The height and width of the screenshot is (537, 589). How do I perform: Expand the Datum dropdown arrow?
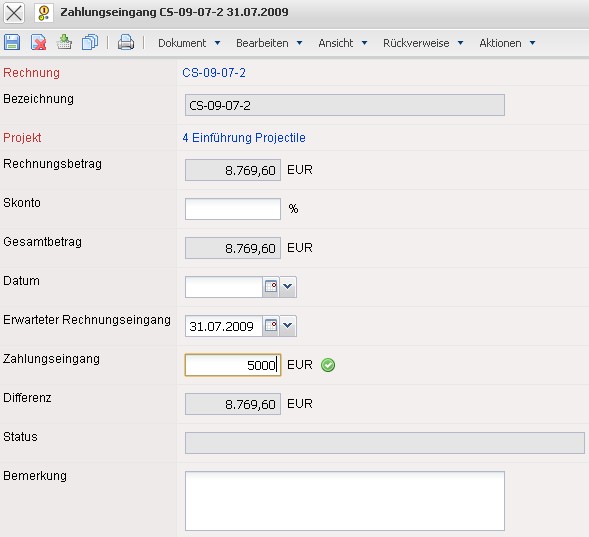tap(288, 287)
